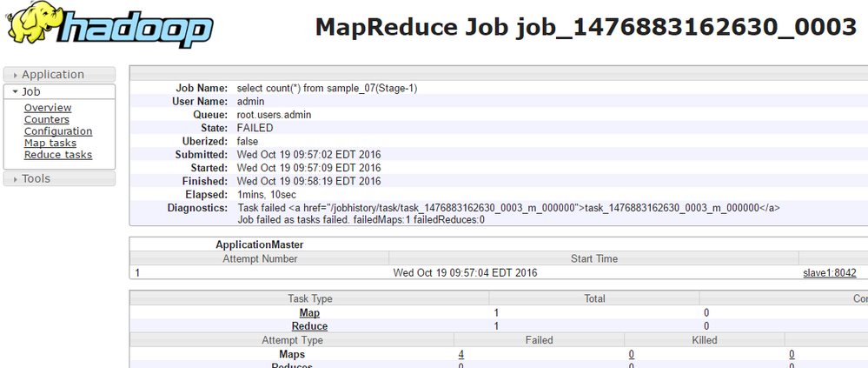Click the Uberized value false

[248, 141]
